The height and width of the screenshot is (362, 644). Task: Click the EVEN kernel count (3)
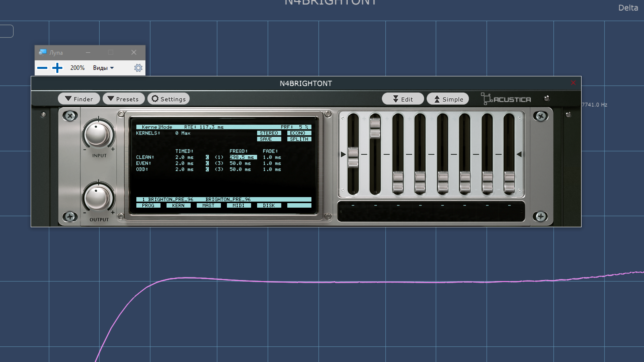(x=219, y=163)
